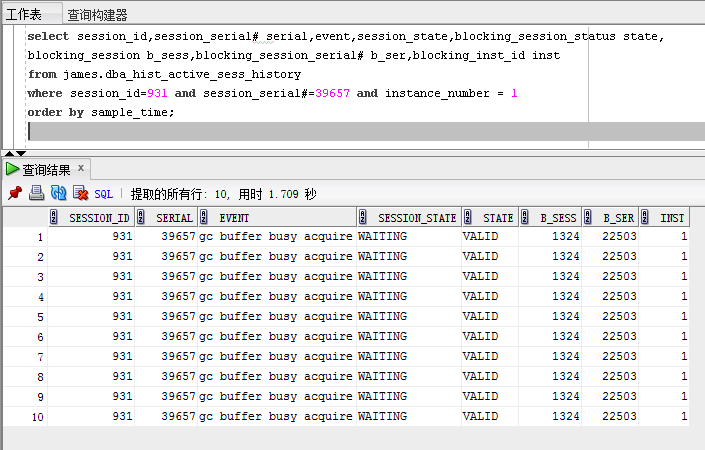The image size is (705, 450).
Task: Switch to the 查询构建器 tab
Action: (97, 15)
